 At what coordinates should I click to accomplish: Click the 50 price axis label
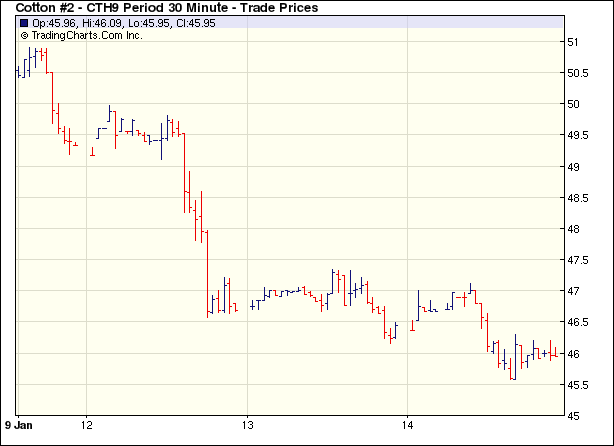(x=573, y=104)
